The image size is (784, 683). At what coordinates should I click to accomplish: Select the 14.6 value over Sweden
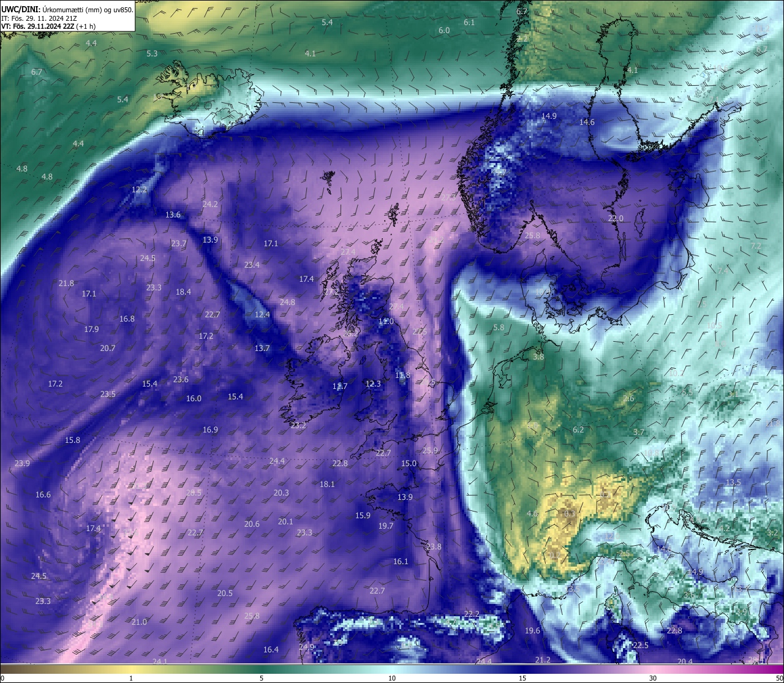coord(587,123)
